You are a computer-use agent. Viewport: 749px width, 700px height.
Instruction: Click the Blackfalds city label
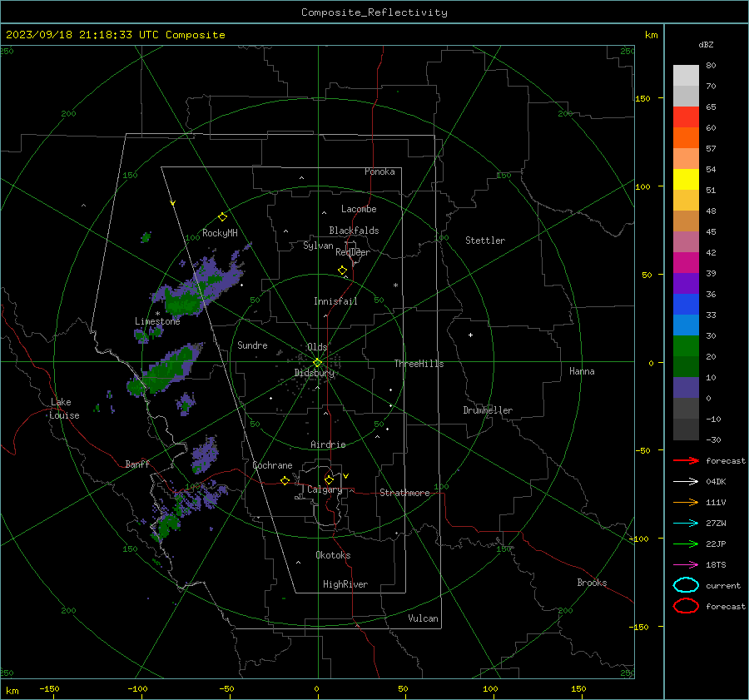coord(354,231)
